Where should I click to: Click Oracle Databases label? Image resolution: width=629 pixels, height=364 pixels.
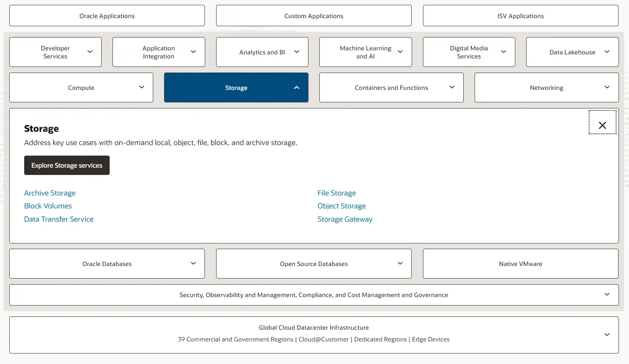[x=107, y=264]
